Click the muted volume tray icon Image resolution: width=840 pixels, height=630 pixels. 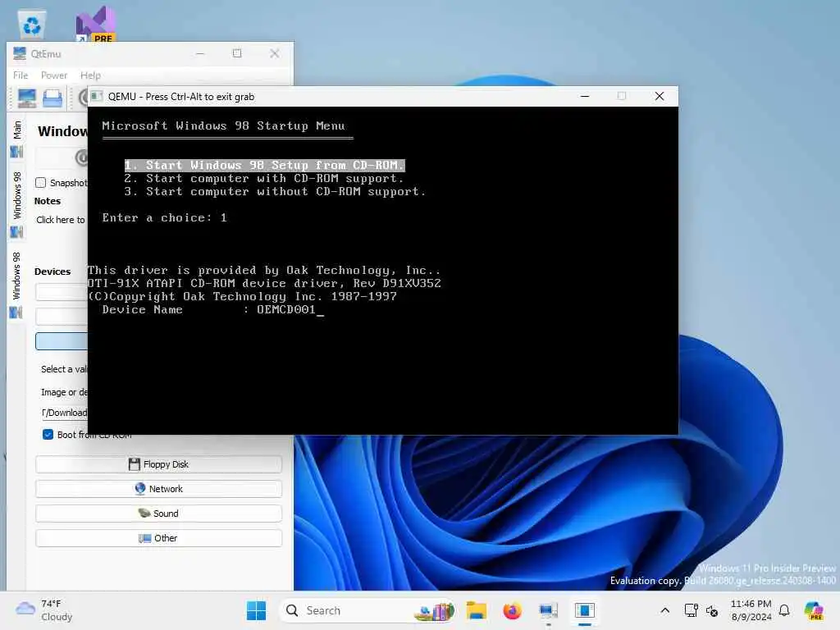pos(712,610)
